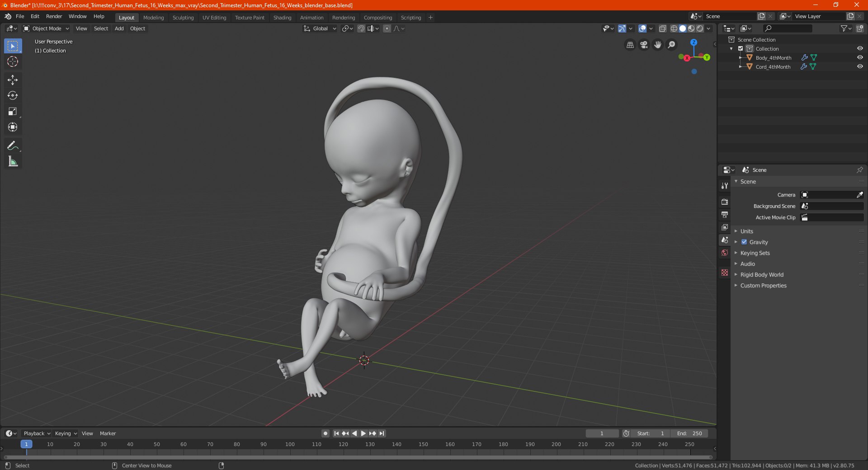Toggle X-ray display mode
The image size is (868, 470).
pos(662,28)
